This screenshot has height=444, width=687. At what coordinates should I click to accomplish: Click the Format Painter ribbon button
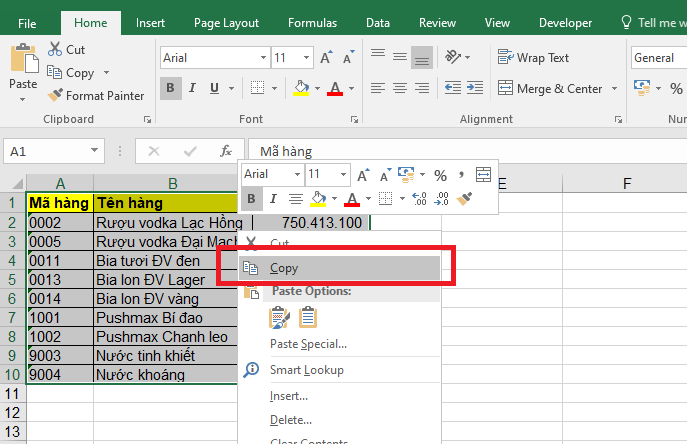(96, 96)
